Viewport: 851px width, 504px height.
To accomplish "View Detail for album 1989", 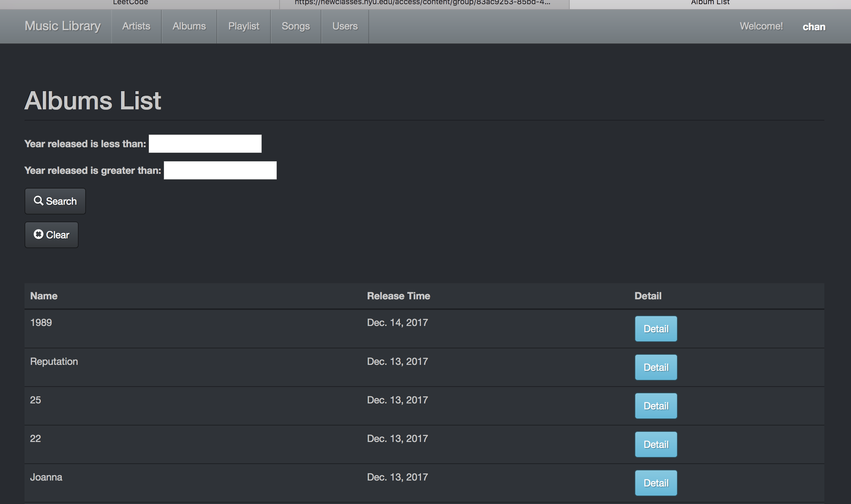I will pyautogui.click(x=656, y=329).
